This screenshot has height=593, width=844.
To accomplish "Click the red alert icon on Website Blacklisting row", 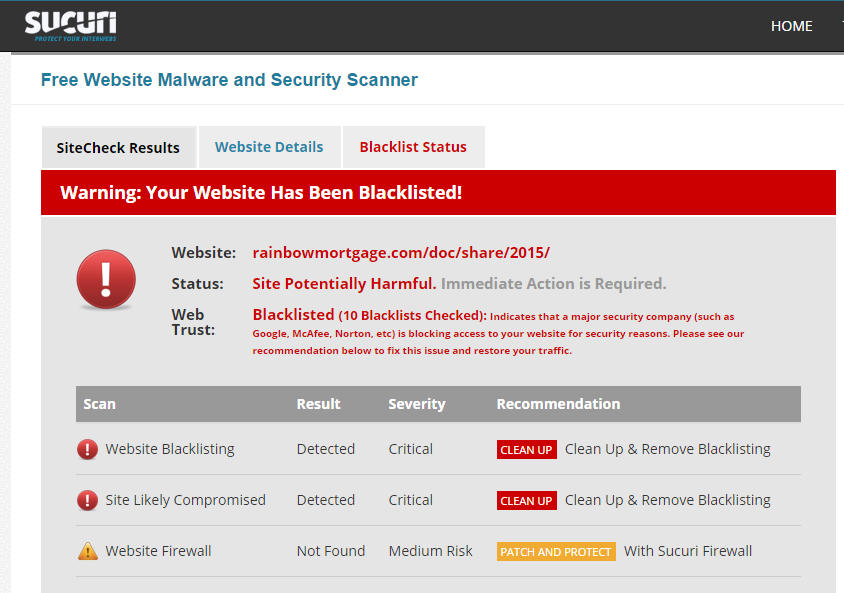I will [88, 449].
